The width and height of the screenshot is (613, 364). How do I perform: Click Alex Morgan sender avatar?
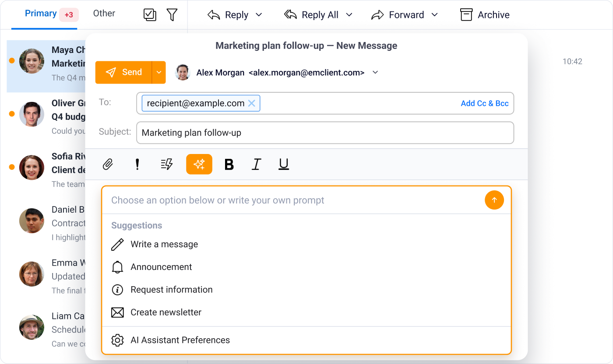(183, 72)
